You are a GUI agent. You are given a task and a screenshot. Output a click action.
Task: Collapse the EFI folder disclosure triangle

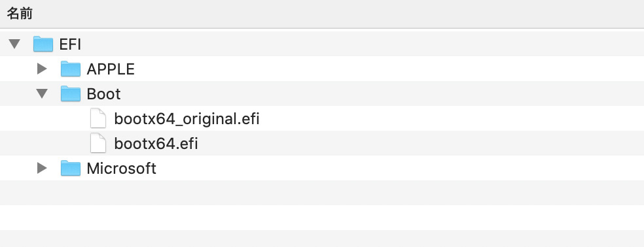point(15,44)
